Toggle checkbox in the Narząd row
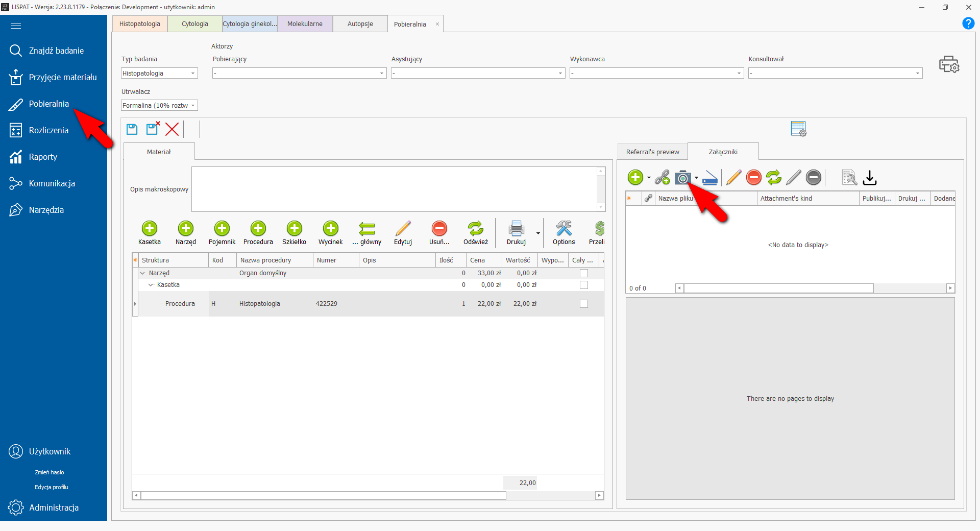Screen dimensions: 980x531 (x=584, y=273)
